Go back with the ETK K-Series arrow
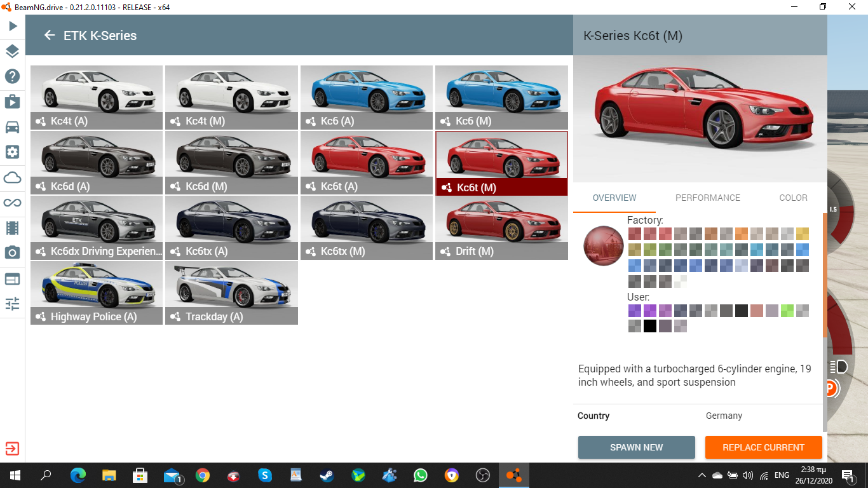The width and height of the screenshot is (868, 488). 50,36
